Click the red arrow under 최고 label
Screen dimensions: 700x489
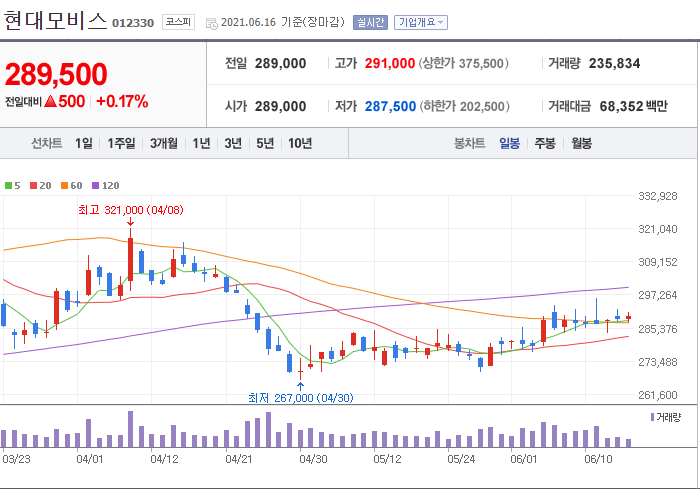click(130, 222)
